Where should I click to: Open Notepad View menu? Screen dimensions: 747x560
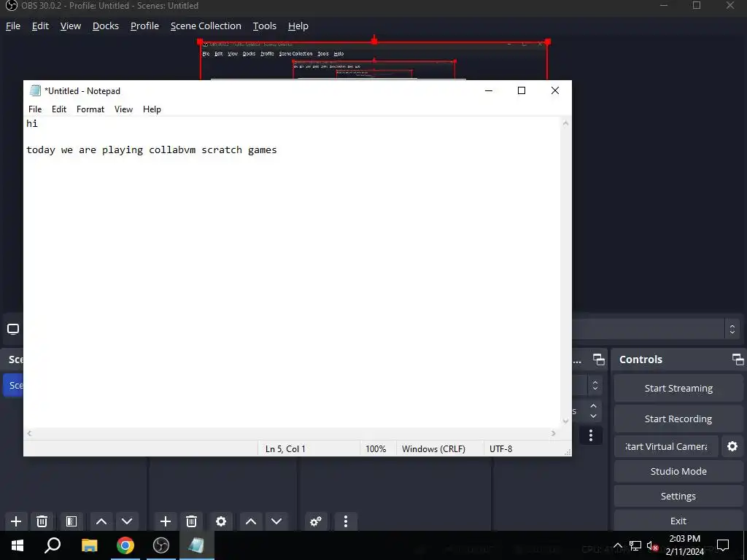[x=123, y=109]
